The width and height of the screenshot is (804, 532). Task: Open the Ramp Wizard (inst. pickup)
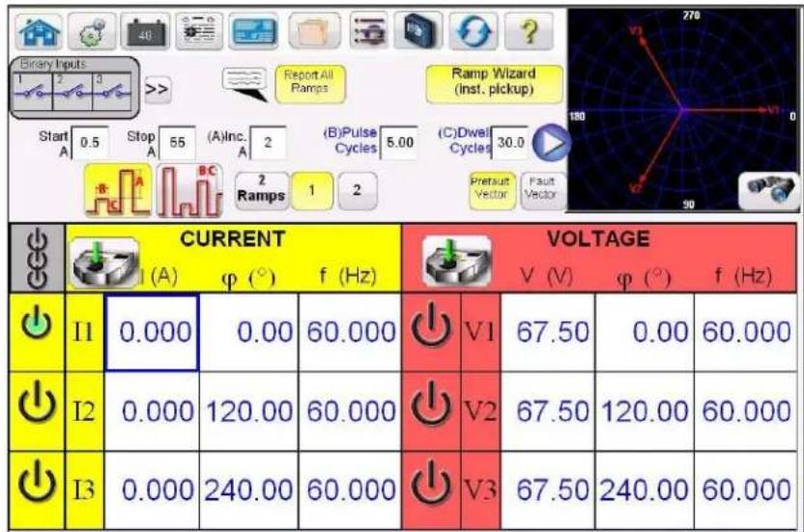point(494,82)
